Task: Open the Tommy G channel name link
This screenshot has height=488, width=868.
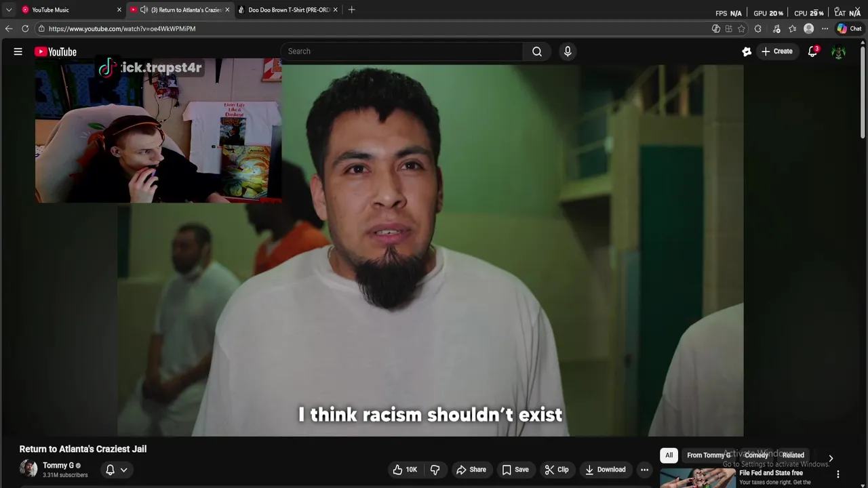Action: click(58, 466)
